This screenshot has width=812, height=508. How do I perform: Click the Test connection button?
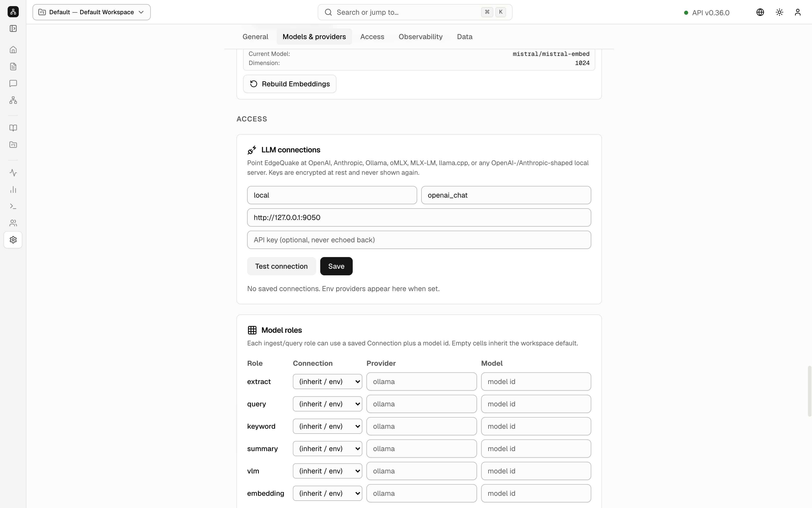(281, 266)
